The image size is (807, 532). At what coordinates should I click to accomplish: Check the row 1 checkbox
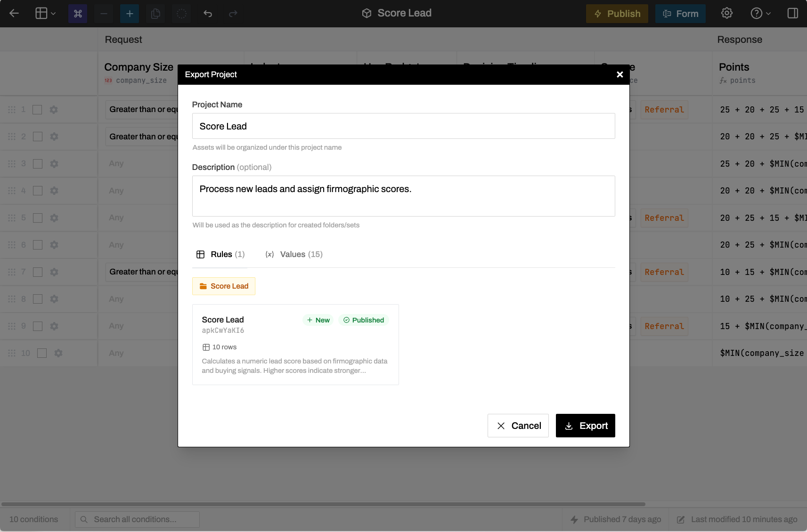pos(37,110)
